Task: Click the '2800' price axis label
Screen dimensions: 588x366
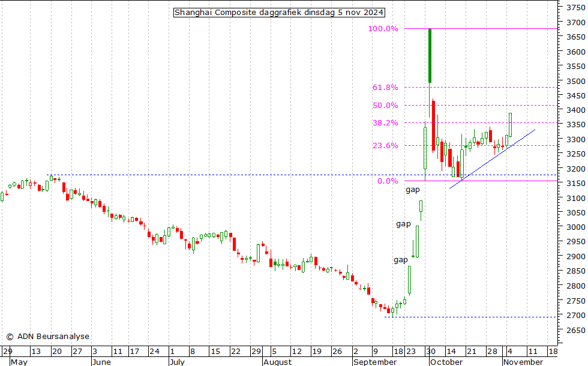Action: point(575,286)
